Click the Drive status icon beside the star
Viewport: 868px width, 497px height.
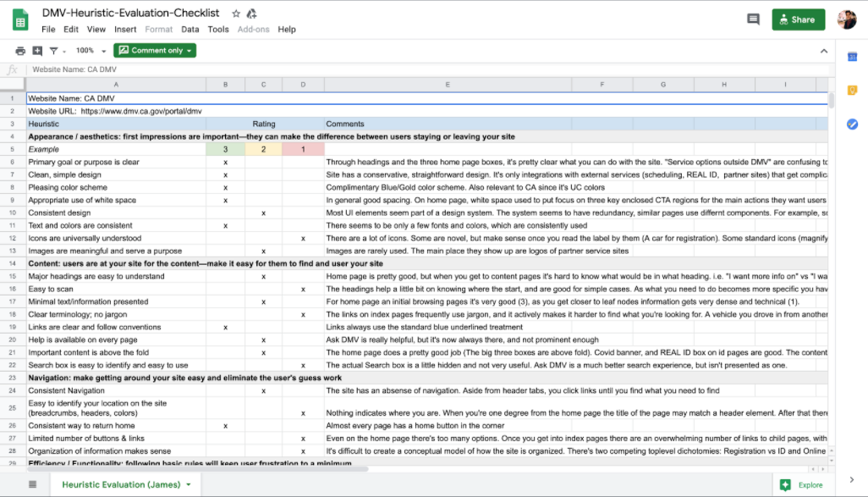252,14
